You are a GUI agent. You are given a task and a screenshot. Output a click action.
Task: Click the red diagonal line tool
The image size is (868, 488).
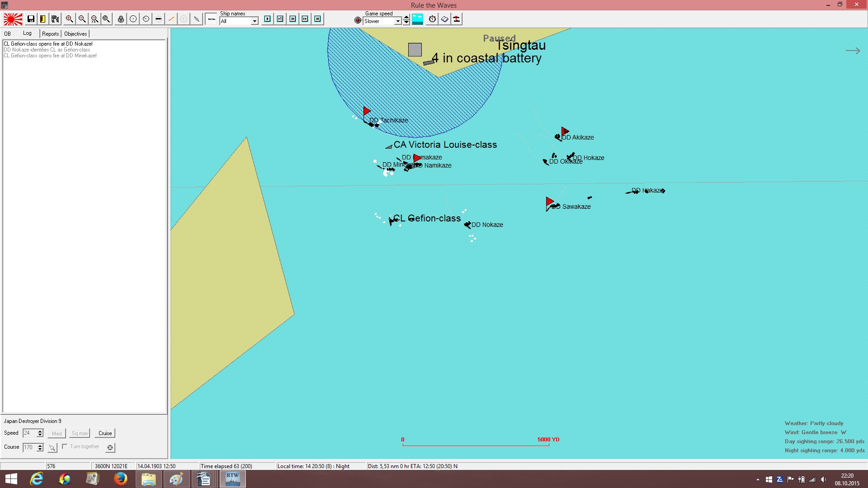171,19
